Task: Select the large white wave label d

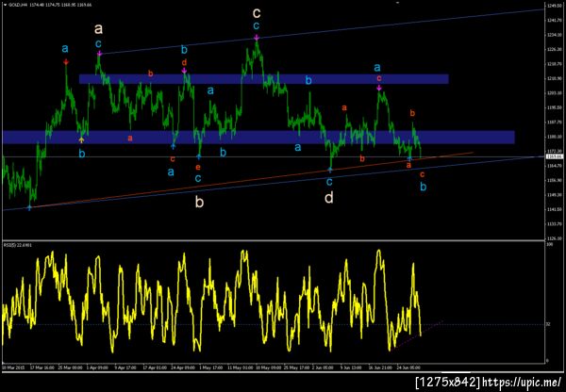Action: click(x=329, y=197)
